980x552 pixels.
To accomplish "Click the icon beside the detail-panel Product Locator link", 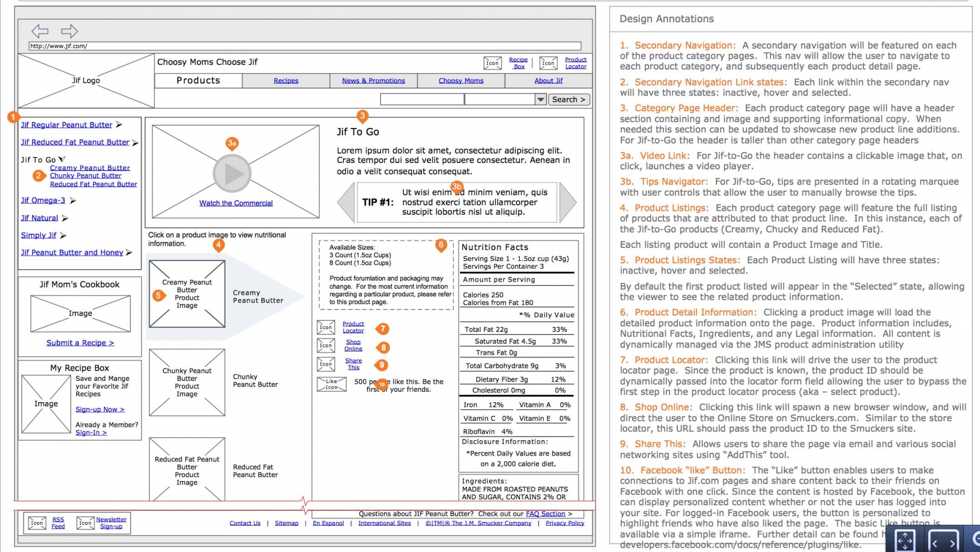I will coord(326,327).
